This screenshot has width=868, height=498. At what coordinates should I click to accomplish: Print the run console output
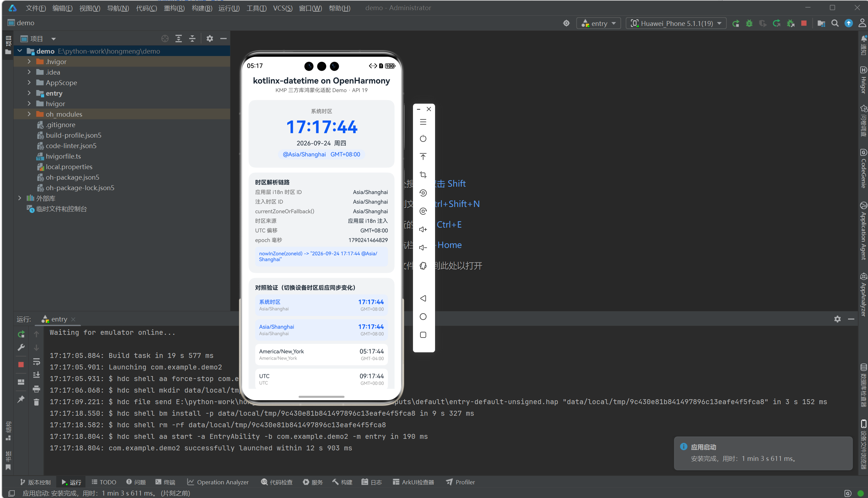[36, 389]
